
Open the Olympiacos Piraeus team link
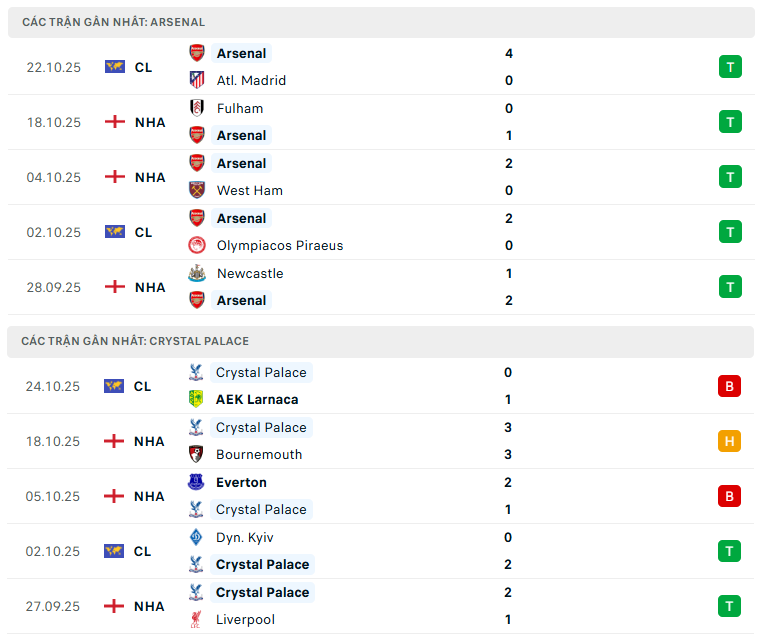tap(279, 245)
